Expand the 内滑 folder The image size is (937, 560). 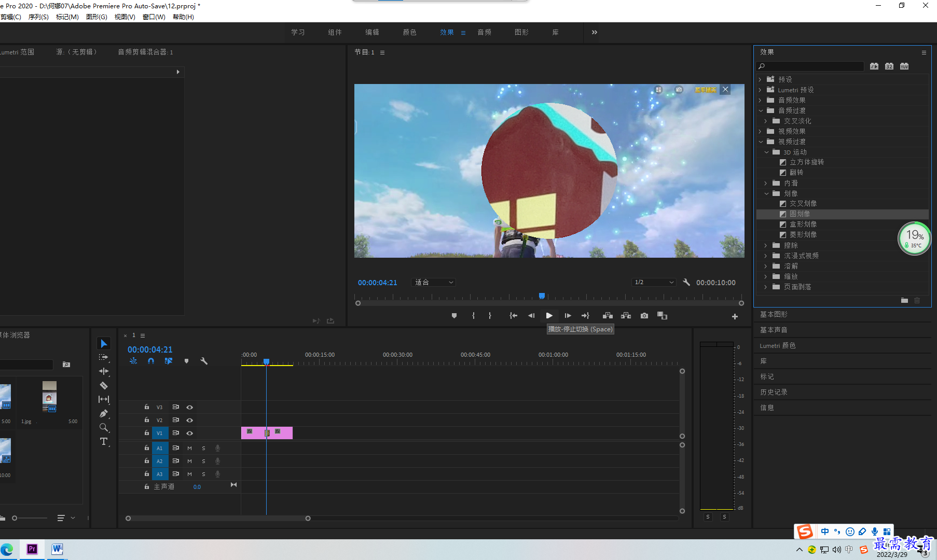coord(766,183)
